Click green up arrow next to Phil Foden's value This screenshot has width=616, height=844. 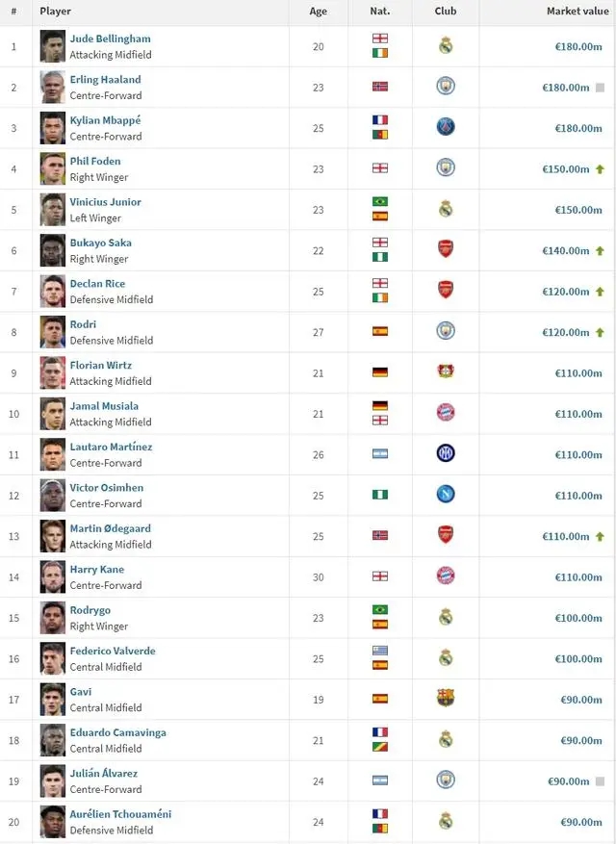[x=599, y=168]
